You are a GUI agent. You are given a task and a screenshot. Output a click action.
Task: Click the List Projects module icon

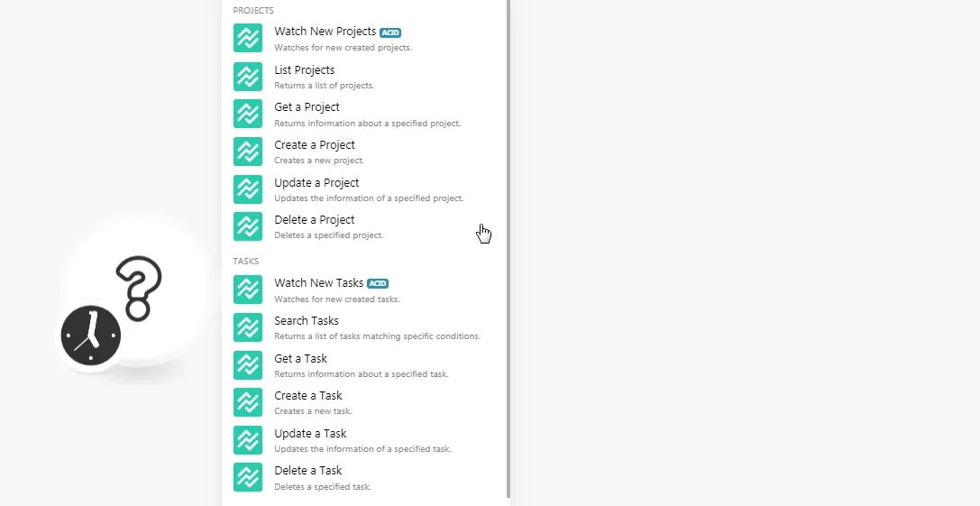[248, 77]
